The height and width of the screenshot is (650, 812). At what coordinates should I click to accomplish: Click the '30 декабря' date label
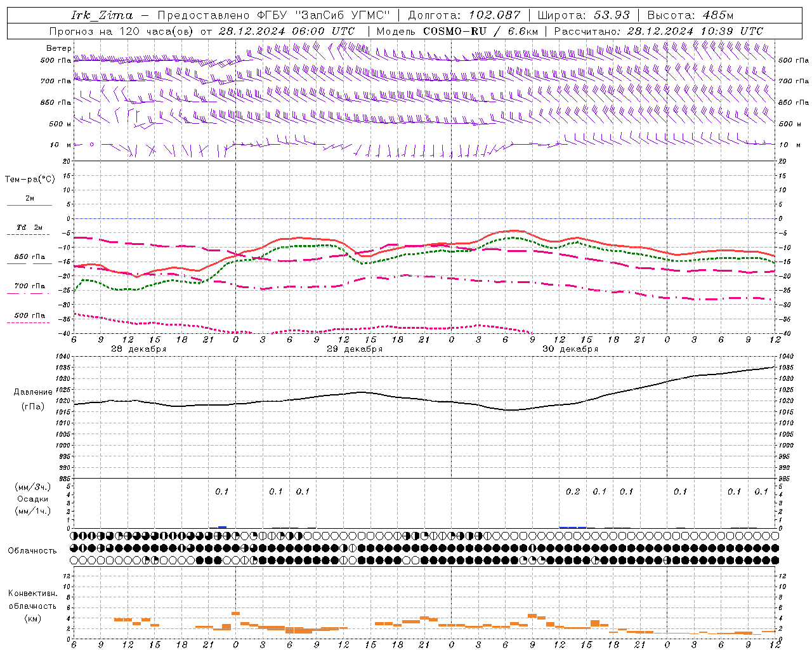point(570,349)
